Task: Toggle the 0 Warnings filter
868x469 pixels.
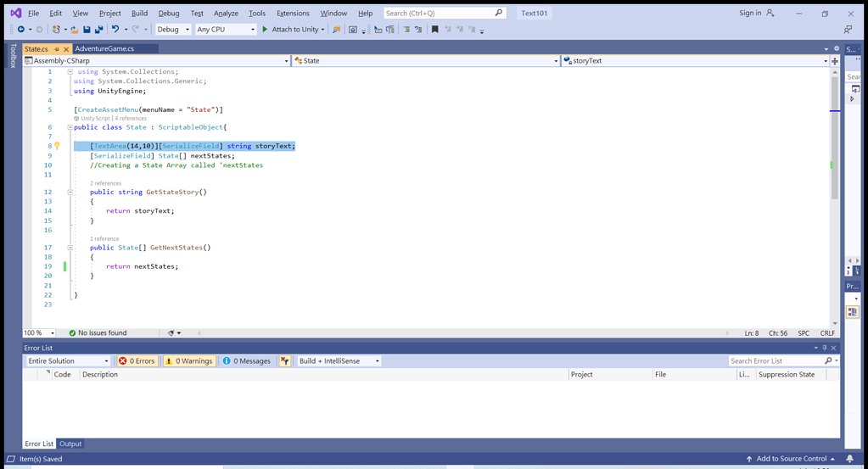Action: pyautogui.click(x=188, y=361)
